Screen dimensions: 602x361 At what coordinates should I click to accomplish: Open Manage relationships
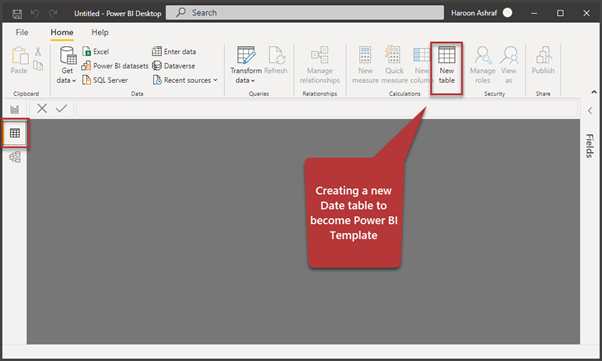click(319, 65)
